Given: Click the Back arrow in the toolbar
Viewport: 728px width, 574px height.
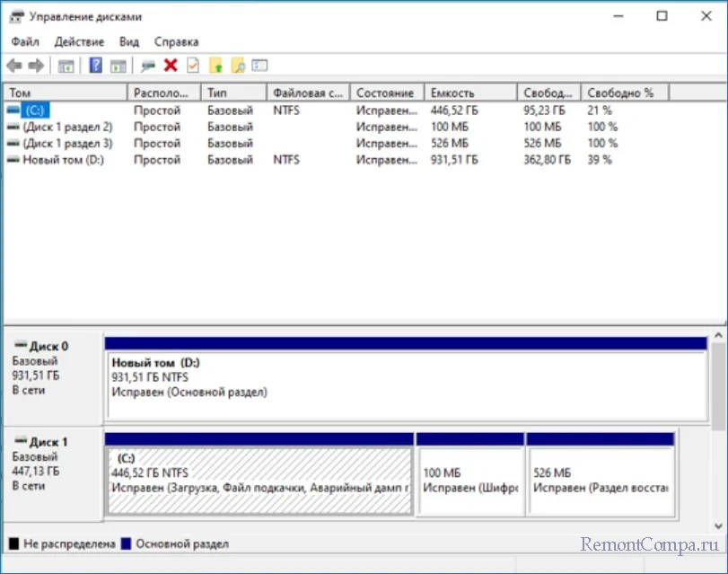Looking at the screenshot, I should [x=14, y=66].
